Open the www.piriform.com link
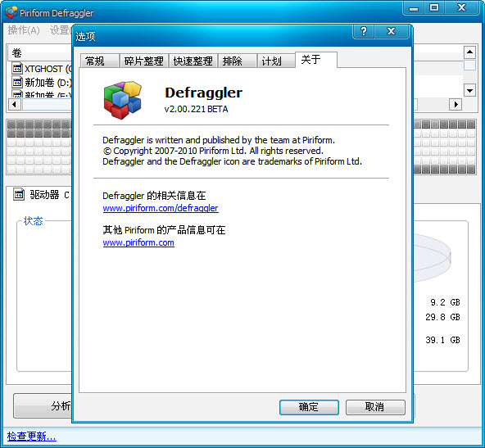 click(138, 242)
